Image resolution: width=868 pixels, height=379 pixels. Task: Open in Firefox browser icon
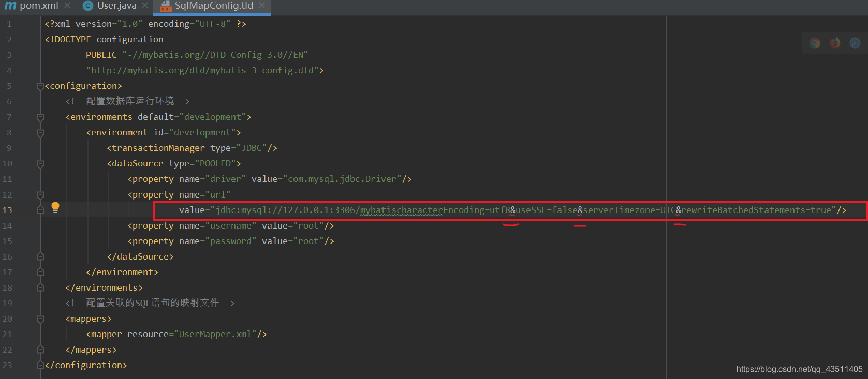click(835, 43)
